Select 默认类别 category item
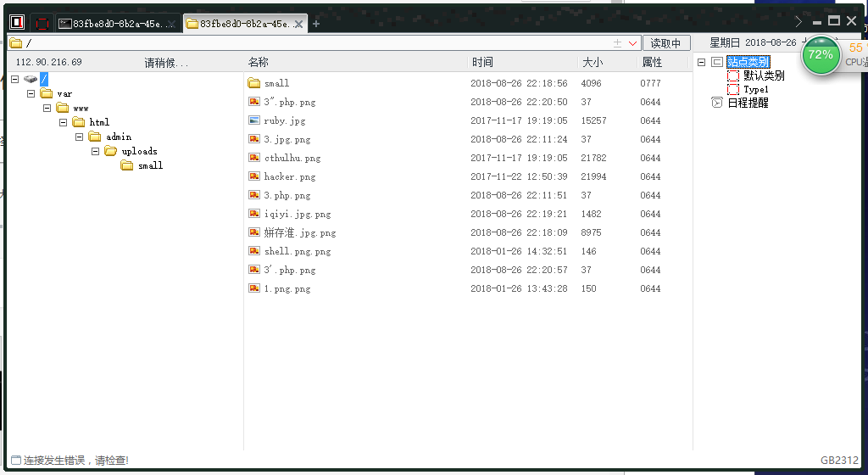 click(764, 75)
